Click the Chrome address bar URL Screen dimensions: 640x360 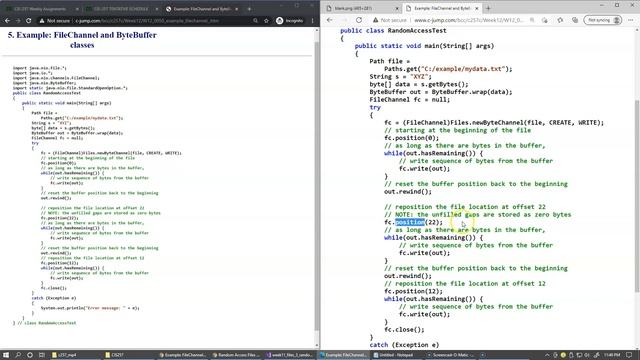tap(147, 20)
